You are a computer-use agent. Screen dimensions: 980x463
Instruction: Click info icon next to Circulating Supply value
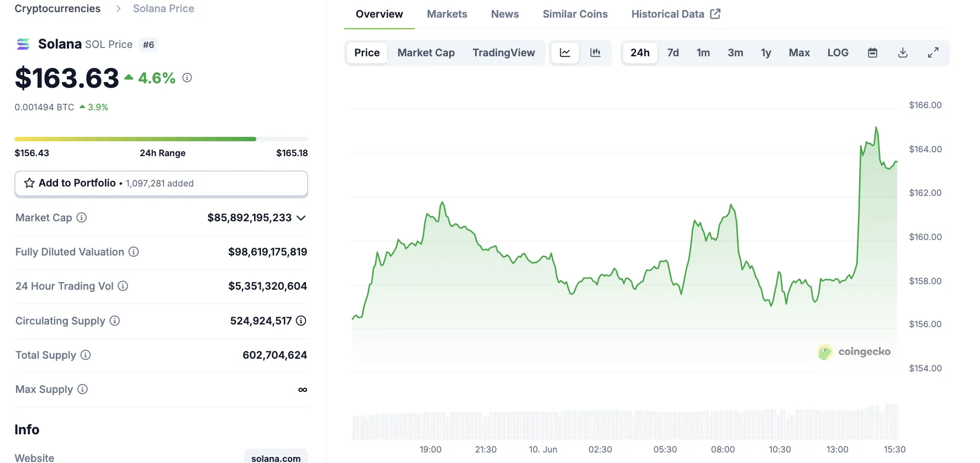tap(301, 321)
